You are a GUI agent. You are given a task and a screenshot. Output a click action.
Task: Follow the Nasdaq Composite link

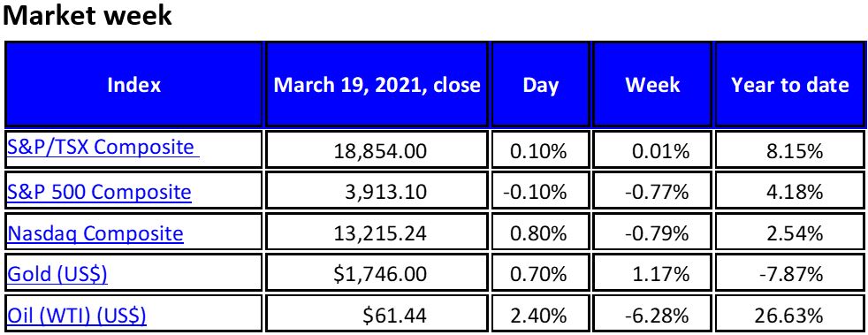pyautogui.click(x=95, y=233)
